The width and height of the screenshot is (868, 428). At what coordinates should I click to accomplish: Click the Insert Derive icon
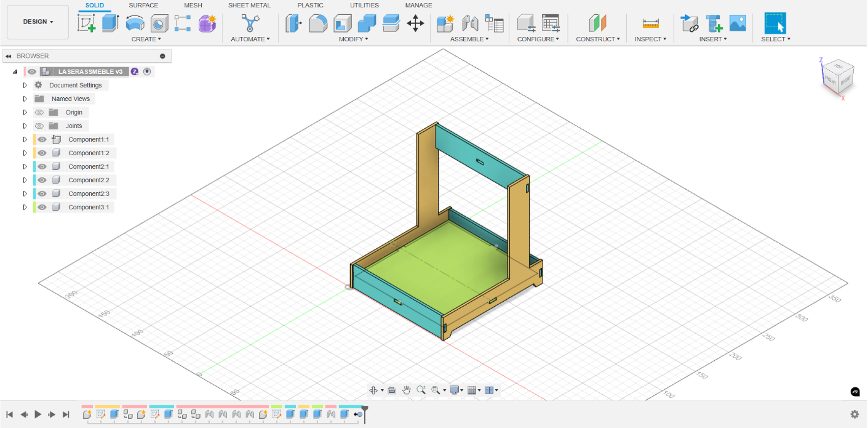pos(689,23)
